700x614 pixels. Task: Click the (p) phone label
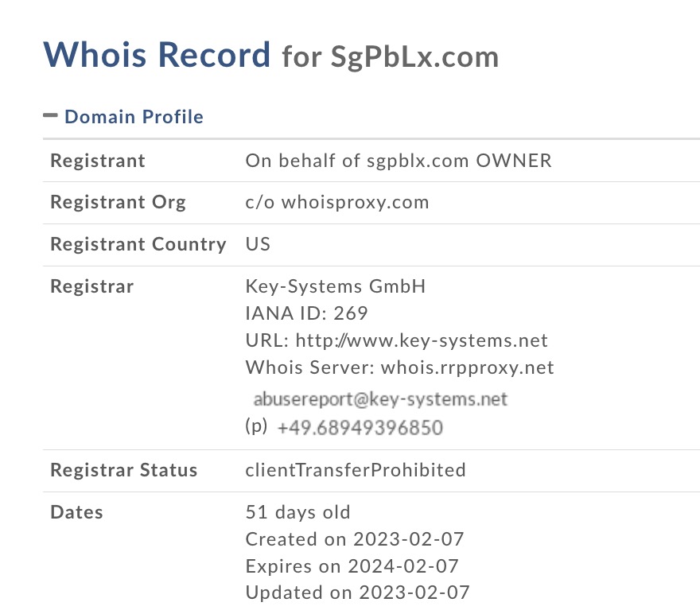pyautogui.click(x=256, y=426)
